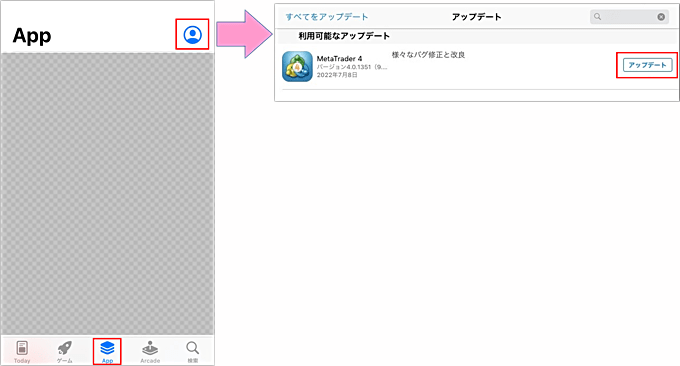Click the アップデート window title

477,17
